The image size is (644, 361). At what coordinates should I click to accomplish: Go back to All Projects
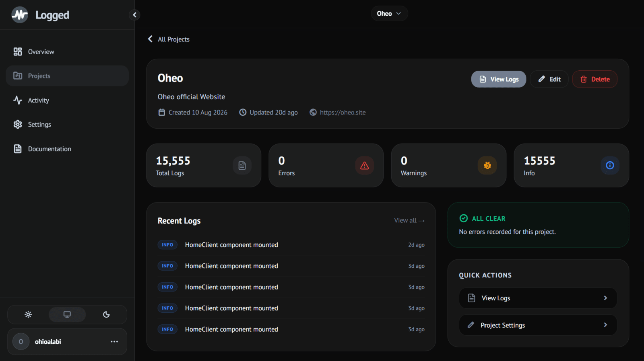pyautogui.click(x=169, y=39)
